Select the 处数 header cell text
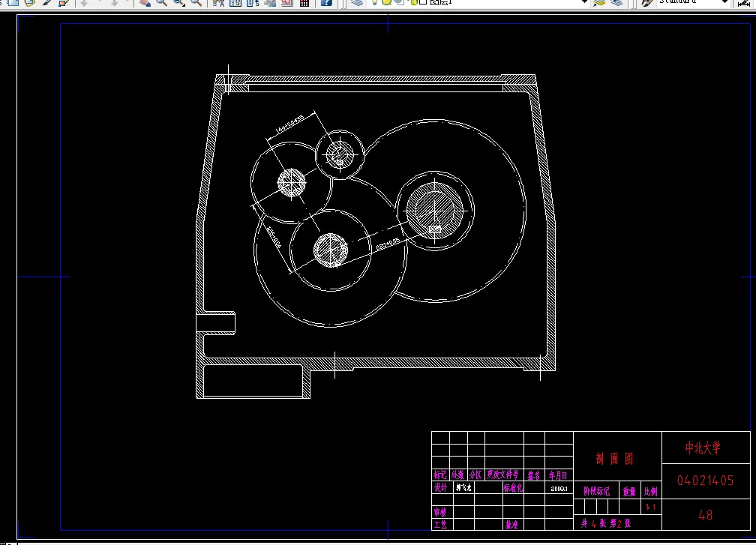This screenshot has width=756, height=545. click(457, 475)
